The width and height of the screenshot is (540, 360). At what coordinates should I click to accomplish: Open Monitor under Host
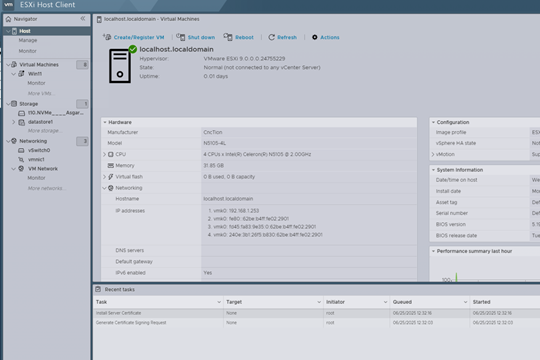(x=28, y=51)
